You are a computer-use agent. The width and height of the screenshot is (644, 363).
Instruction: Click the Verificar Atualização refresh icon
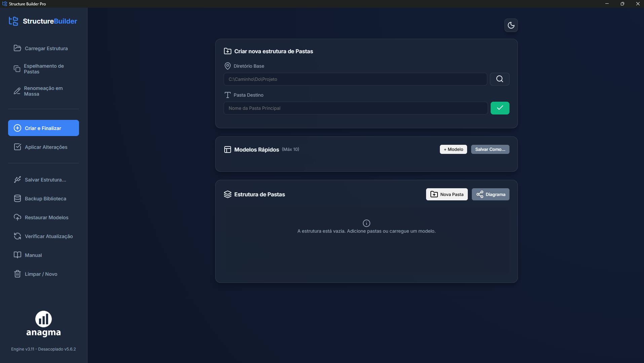(x=17, y=236)
